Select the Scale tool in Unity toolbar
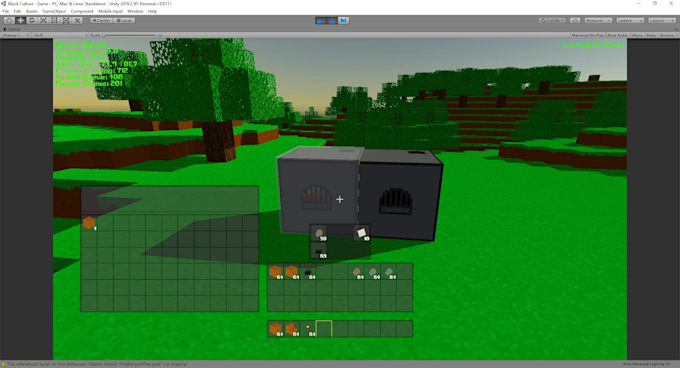The image size is (680, 368). (x=43, y=20)
